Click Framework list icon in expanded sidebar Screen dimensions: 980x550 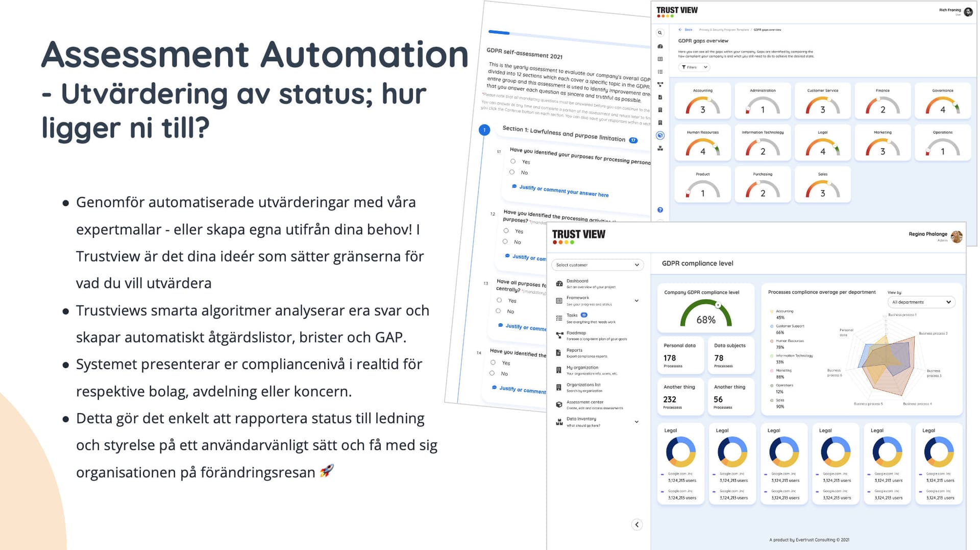tap(559, 301)
